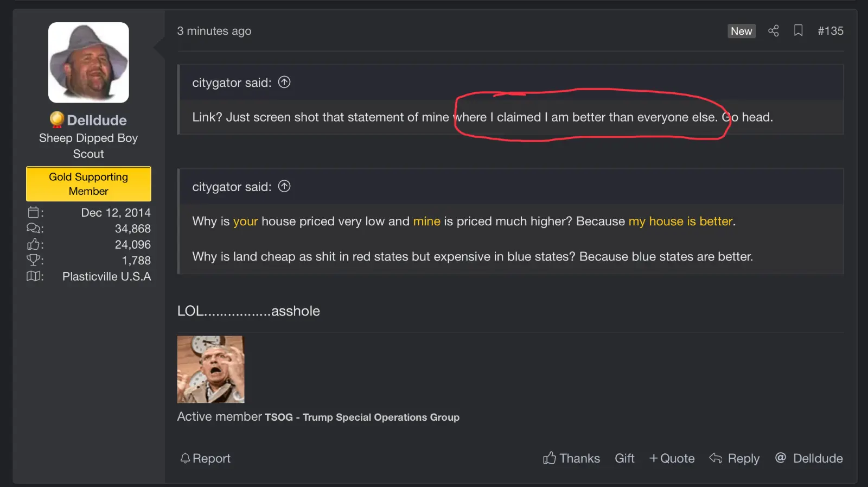The width and height of the screenshot is (868, 487).
Task: Open the signature image thumbnail
Action: click(x=210, y=369)
